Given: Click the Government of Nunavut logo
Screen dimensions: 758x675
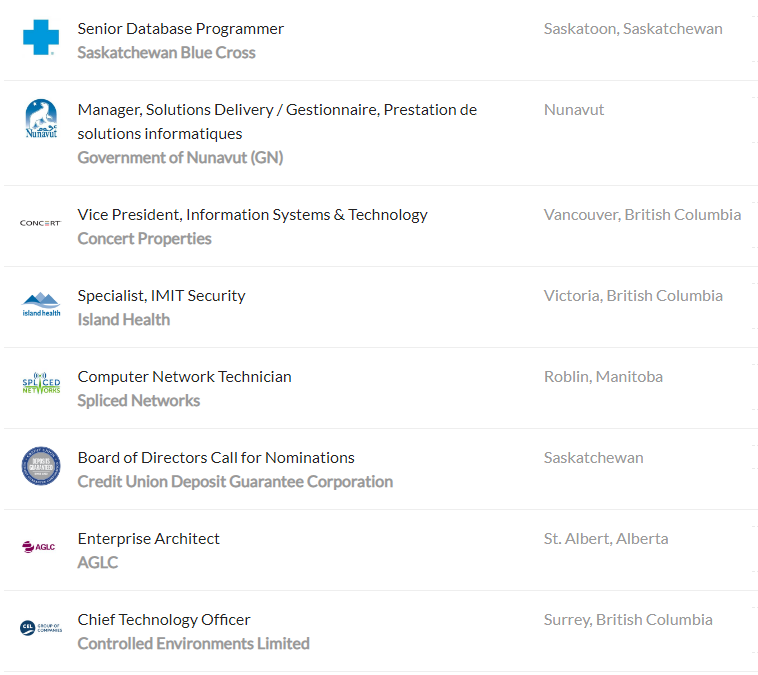Looking at the screenshot, I should coord(41,119).
